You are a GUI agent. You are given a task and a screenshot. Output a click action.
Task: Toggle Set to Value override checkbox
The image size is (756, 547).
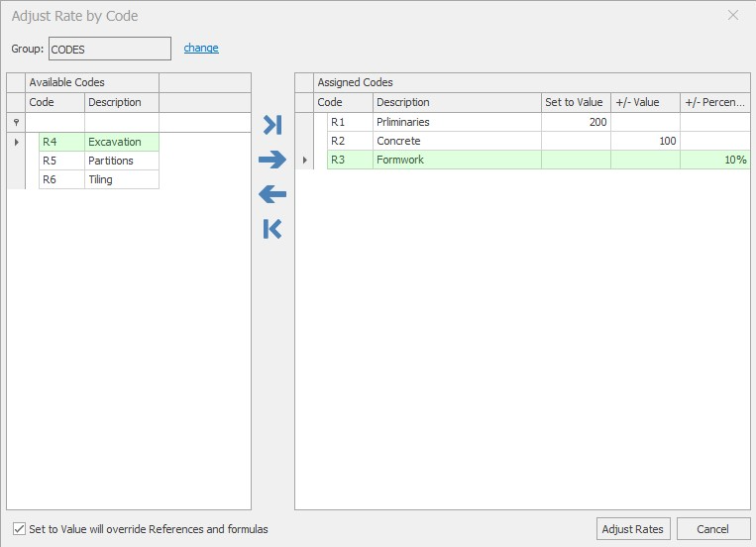pos(19,529)
